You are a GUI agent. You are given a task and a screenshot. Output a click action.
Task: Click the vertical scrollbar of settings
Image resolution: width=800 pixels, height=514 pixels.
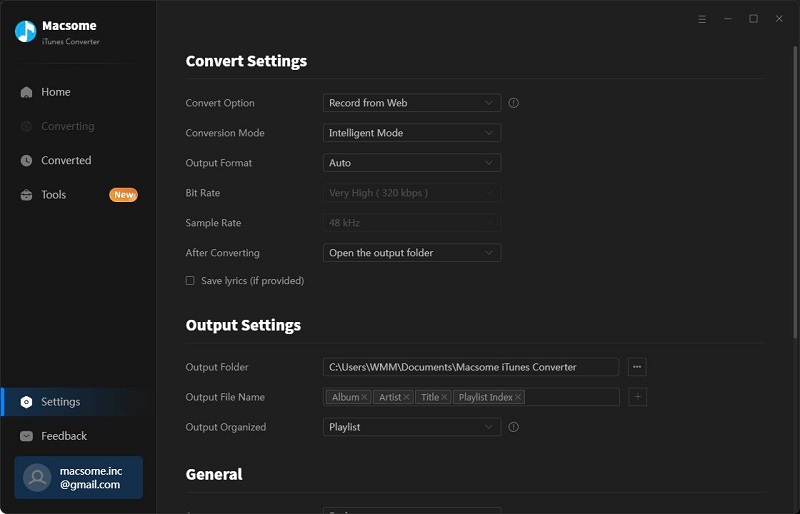tap(795, 191)
